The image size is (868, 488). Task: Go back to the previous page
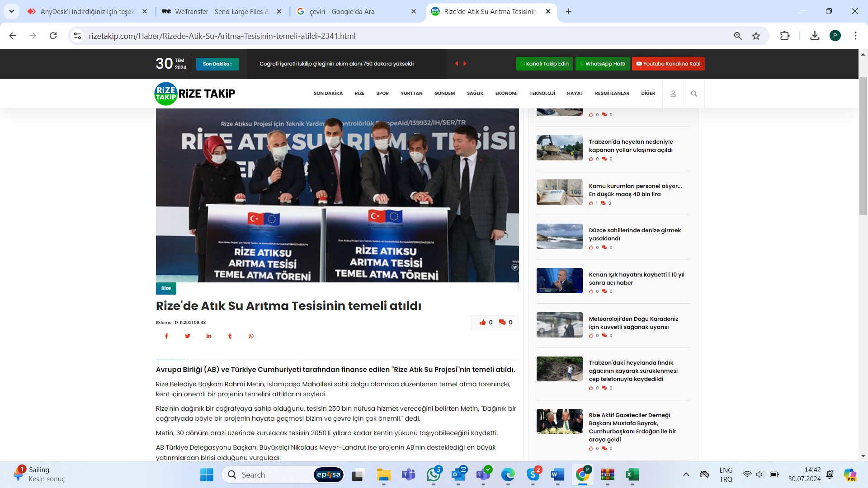[13, 36]
